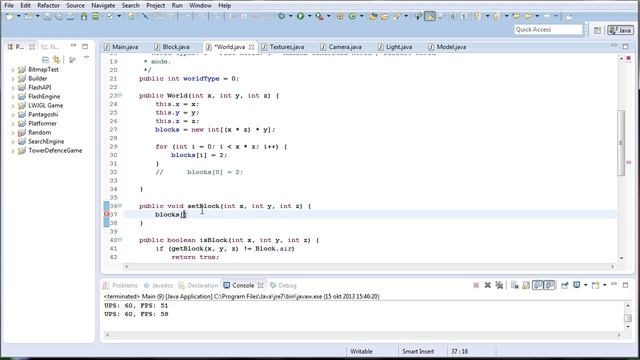The image size is (640, 360).
Task: Click the Quick Access search field
Action: click(548, 30)
